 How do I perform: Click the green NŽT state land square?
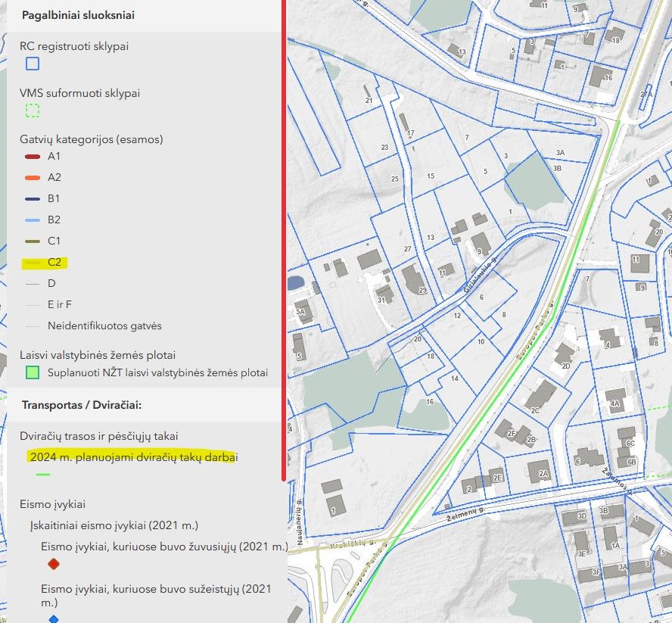click(x=33, y=372)
